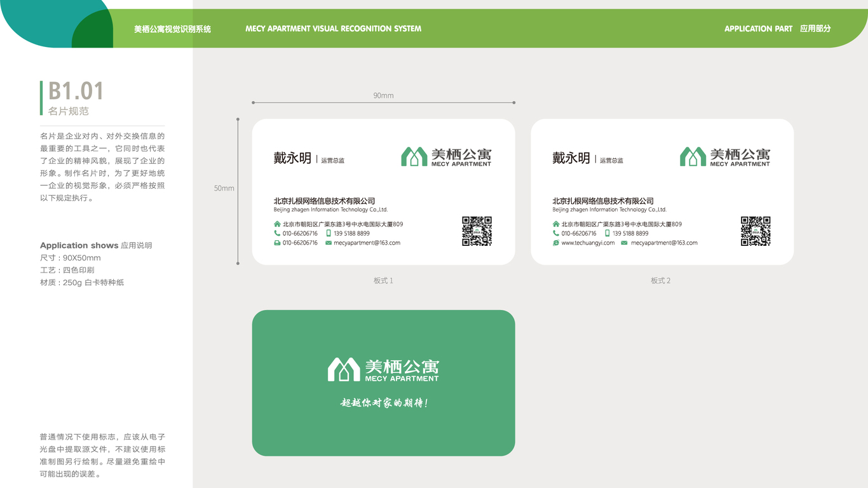
Task: Click the house address icon on card 板式 2
Action: click(556, 224)
